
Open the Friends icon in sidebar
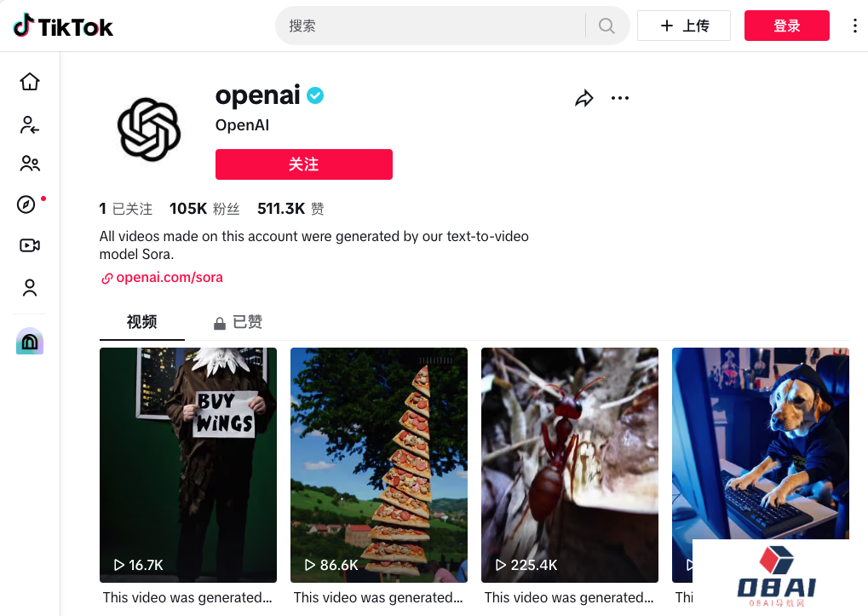[30, 164]
